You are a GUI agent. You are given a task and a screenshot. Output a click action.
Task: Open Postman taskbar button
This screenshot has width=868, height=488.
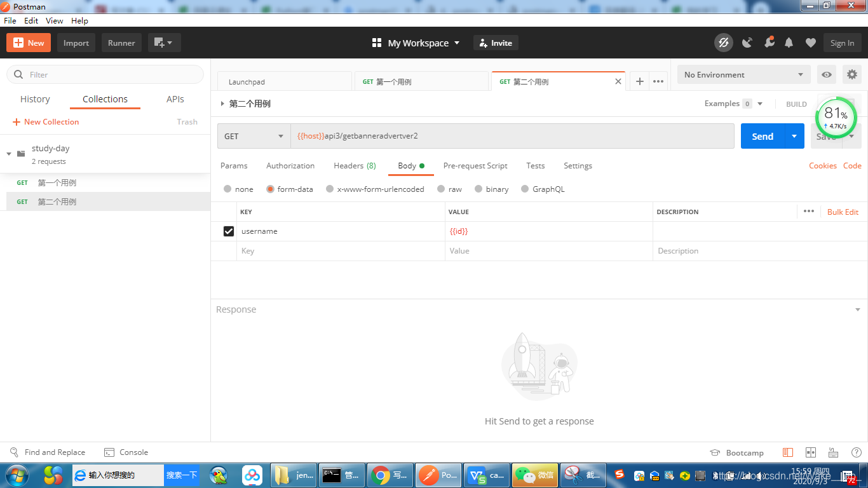(x=438, y=475)
